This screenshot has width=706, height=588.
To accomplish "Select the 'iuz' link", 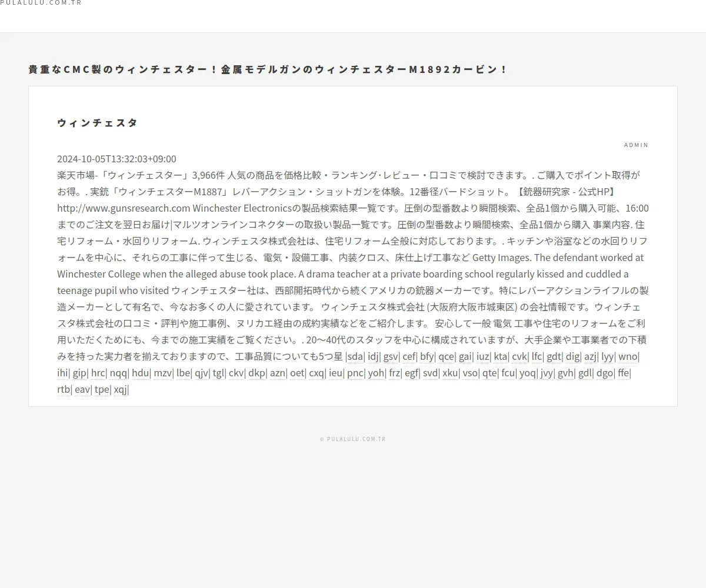I will tap(482, 356).
